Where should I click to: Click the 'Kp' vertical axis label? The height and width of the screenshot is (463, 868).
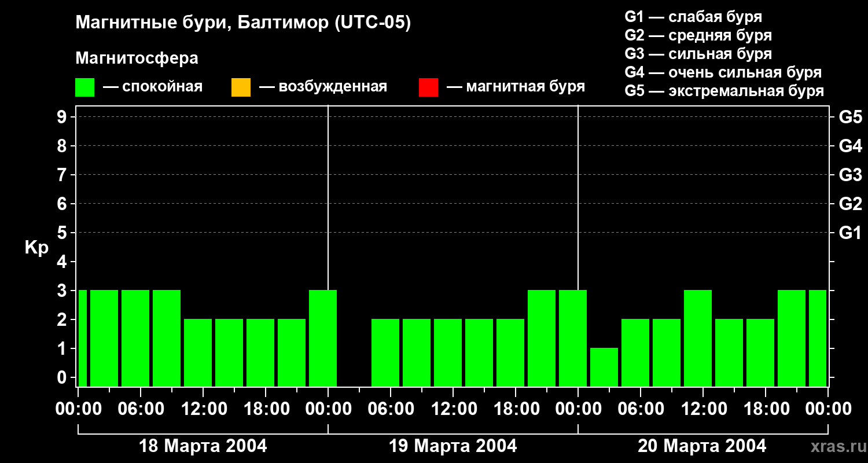coord(36,248)
